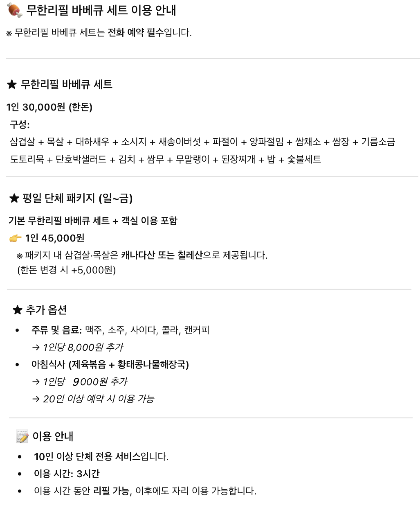The width and height of the screenshot is (420, 508).
Task: Click the star beside 무한리필 바베큐 세트 heading
Action: (12, 85)
